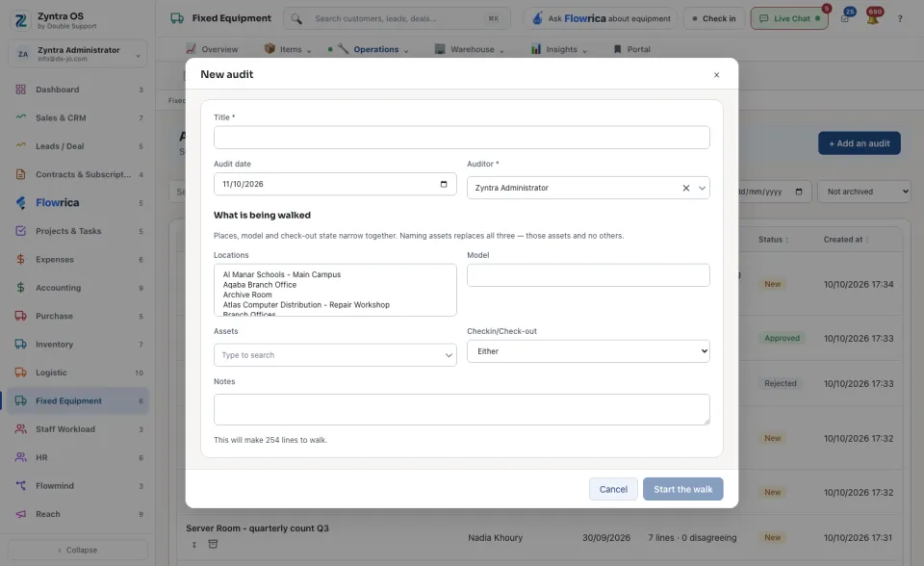Open the Checkin/Check-out Either dropdown

tap(588, 351)
